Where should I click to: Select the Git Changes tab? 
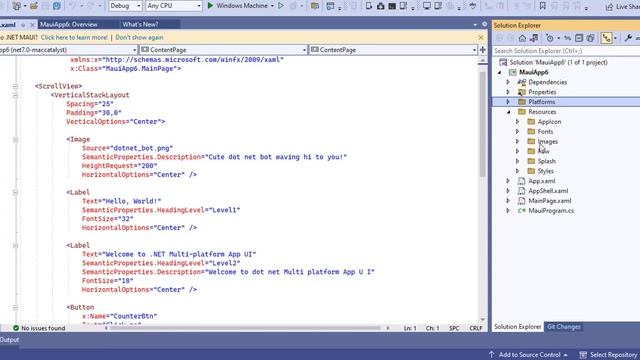tap(563, 327)
